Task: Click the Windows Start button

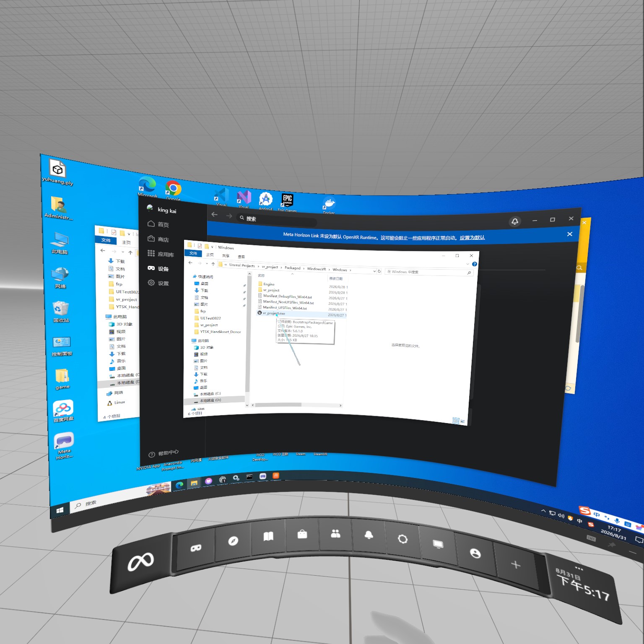Action: click(x=60, y=510)
